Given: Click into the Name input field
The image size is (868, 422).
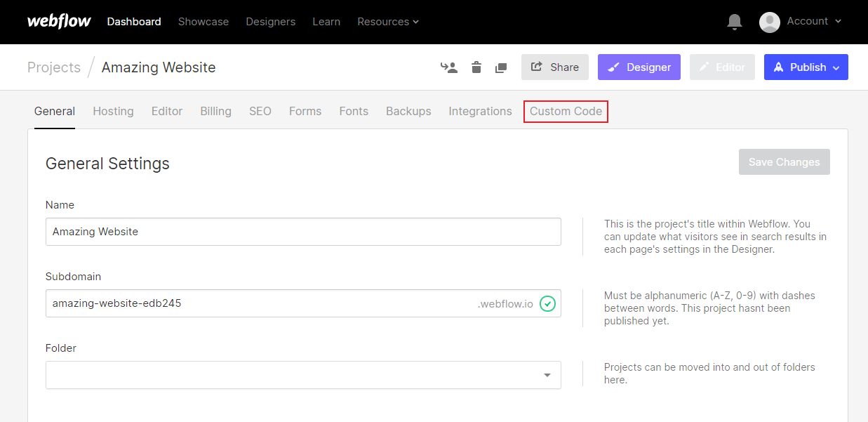Looking at the screenshot, I should 303,232.
